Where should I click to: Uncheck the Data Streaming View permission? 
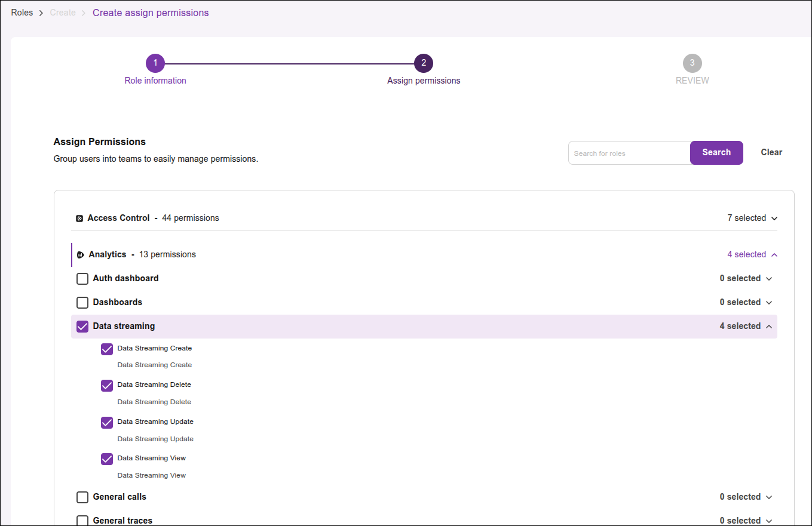106,459
